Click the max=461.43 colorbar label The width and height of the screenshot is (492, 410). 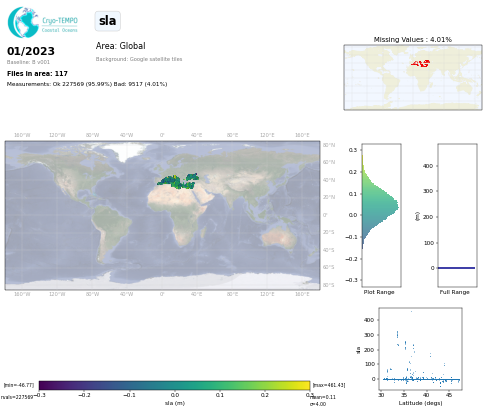(x=329, y=385)
